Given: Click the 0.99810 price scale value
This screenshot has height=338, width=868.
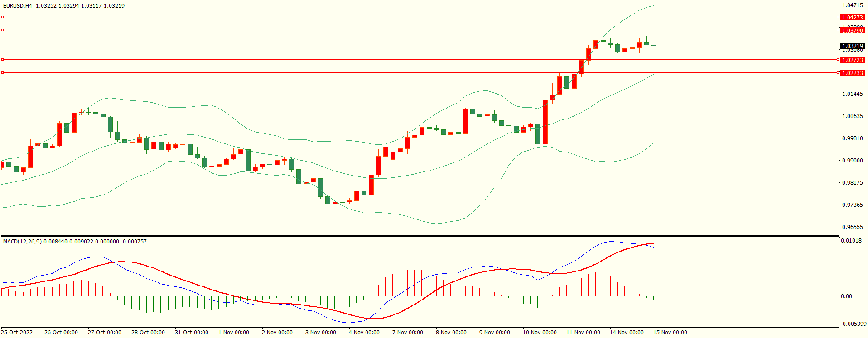Looking at the screenshot, I should [x=852, y=138].
